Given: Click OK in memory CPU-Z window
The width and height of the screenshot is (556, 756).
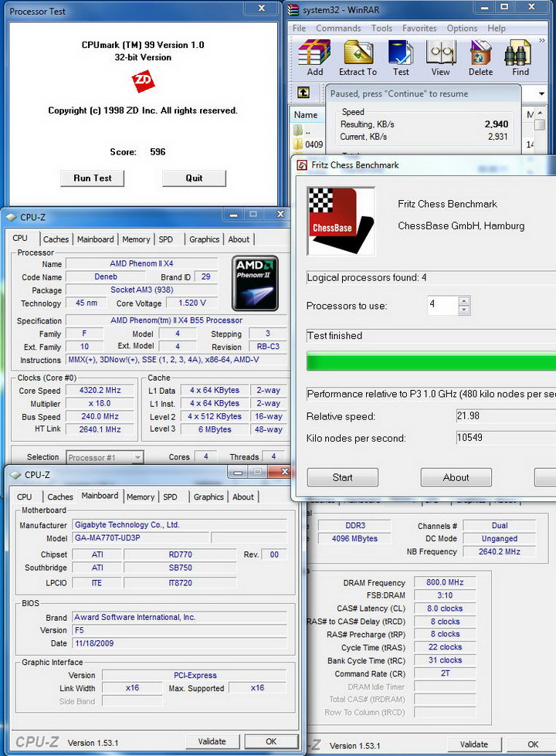Looking at the screenshot, I should [533, 744].
